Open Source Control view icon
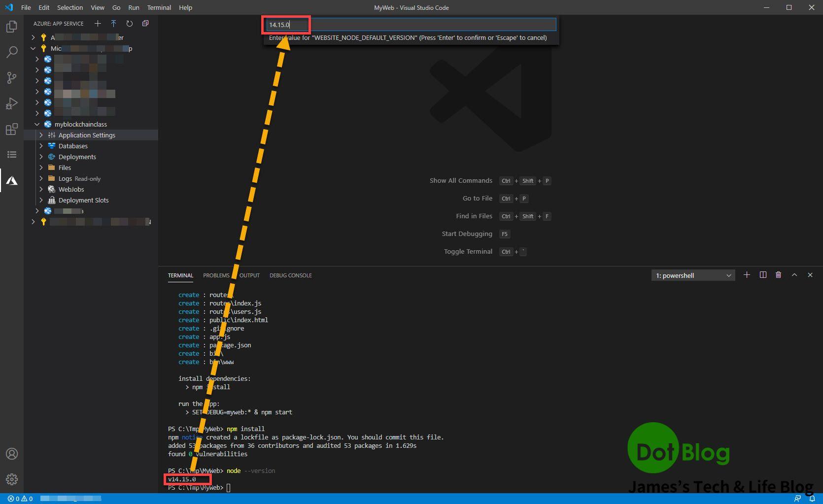 point(12,77)
